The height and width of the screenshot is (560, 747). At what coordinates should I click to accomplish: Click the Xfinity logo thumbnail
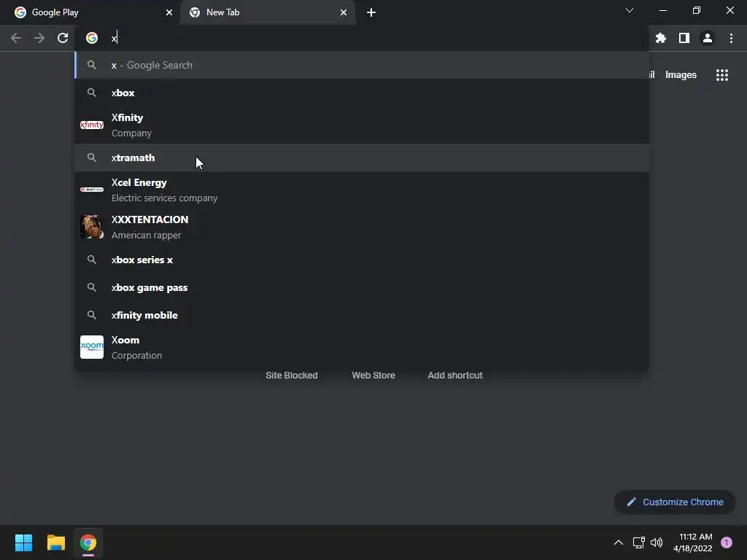point(92,125)
